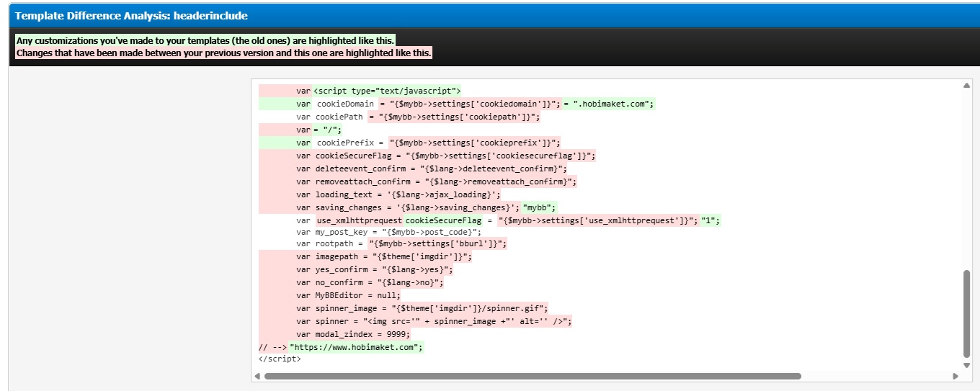Viewport: 980px width, 391px height.
Task: Click the pink-highlighted changes legend text
Action: pyautogui.click(x=223, y=53)
